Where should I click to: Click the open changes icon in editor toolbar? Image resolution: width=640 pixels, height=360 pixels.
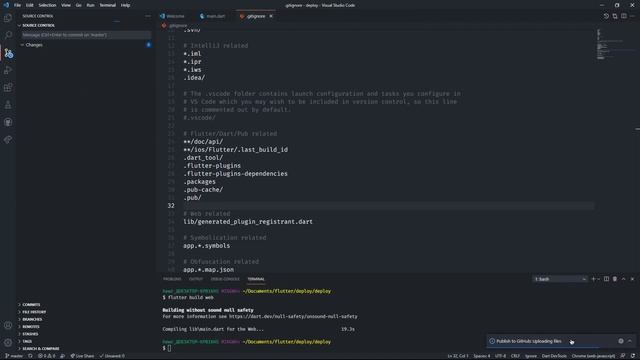tap(615, 16)
